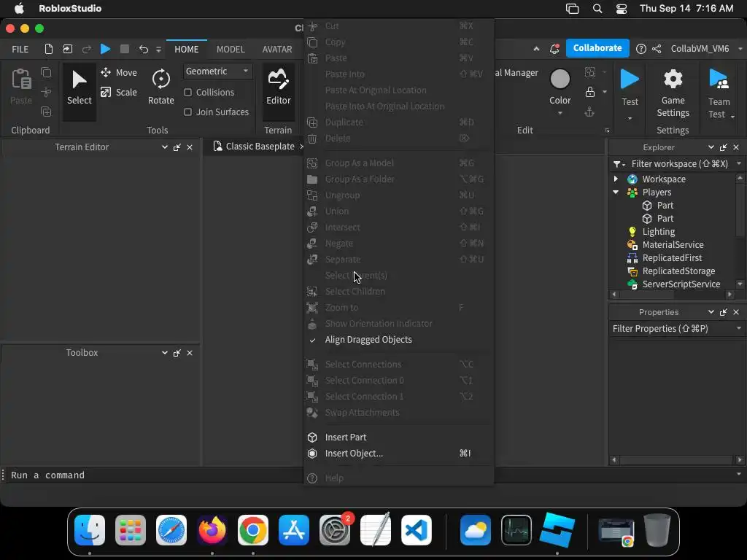Screen dimensions: 747x560
Task: Switch to the MODEL tab
Action: pos(231,49)
